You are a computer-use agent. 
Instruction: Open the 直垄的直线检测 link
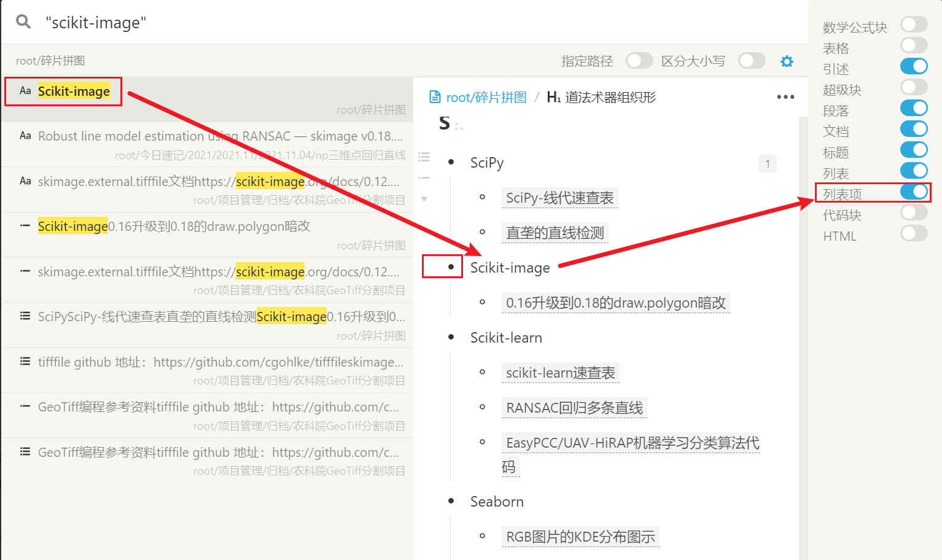point(555,233)
